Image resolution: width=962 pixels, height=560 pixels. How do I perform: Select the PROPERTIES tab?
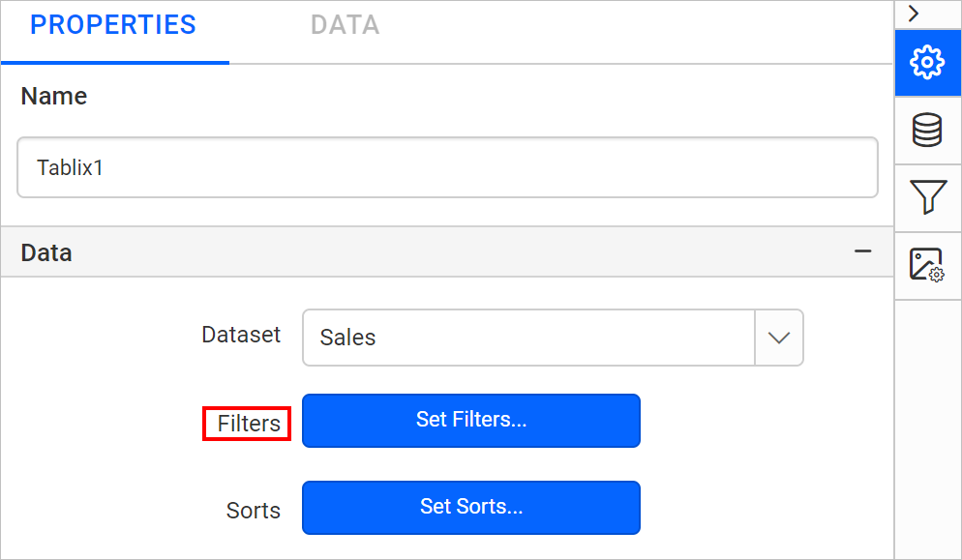pyautogui.click(x=113, y=25)
